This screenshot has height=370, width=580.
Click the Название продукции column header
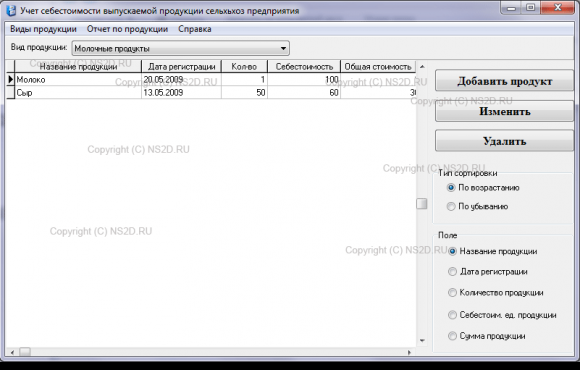coord(78,67)
